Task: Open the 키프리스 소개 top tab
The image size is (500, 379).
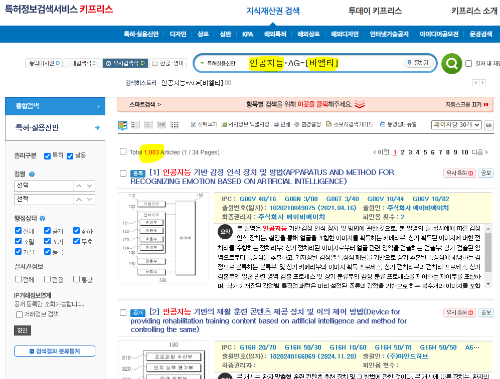Action: point(474,11)
